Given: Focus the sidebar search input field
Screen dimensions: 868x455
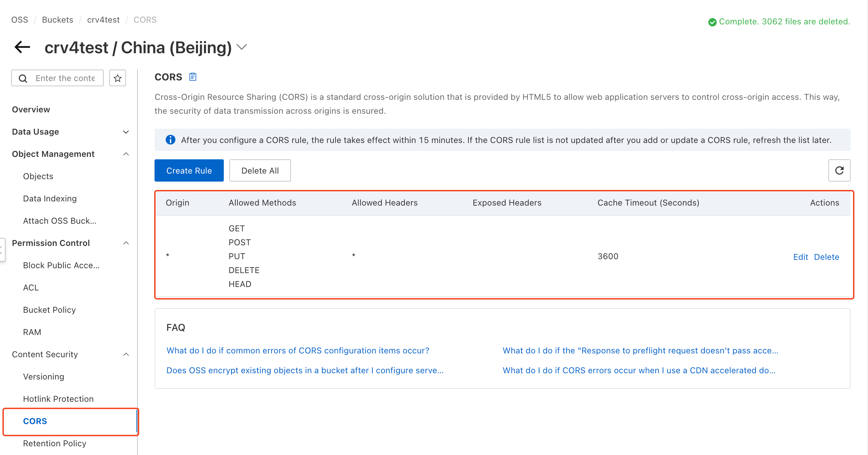Looking at the screenshot, I should (65, 78).
